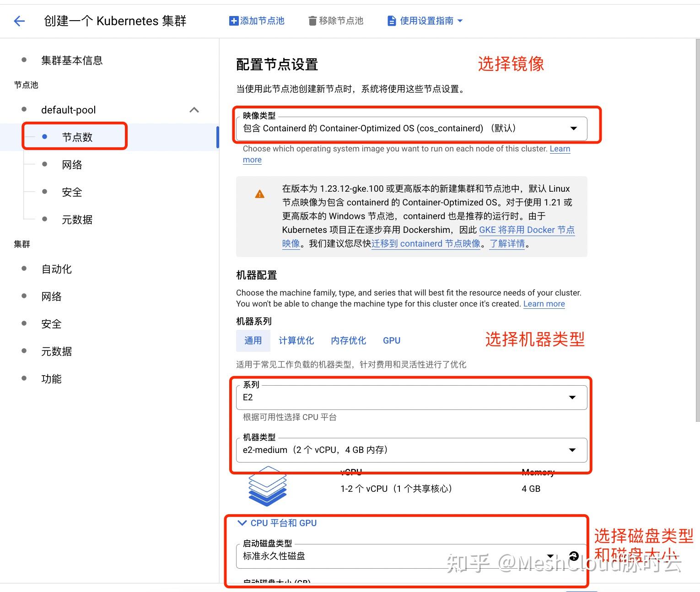The height and width of the screenshot is (592, 700).
Task: Open the 映像类型 dropdown
Action: pyautogui.click(x=573, y=129)
